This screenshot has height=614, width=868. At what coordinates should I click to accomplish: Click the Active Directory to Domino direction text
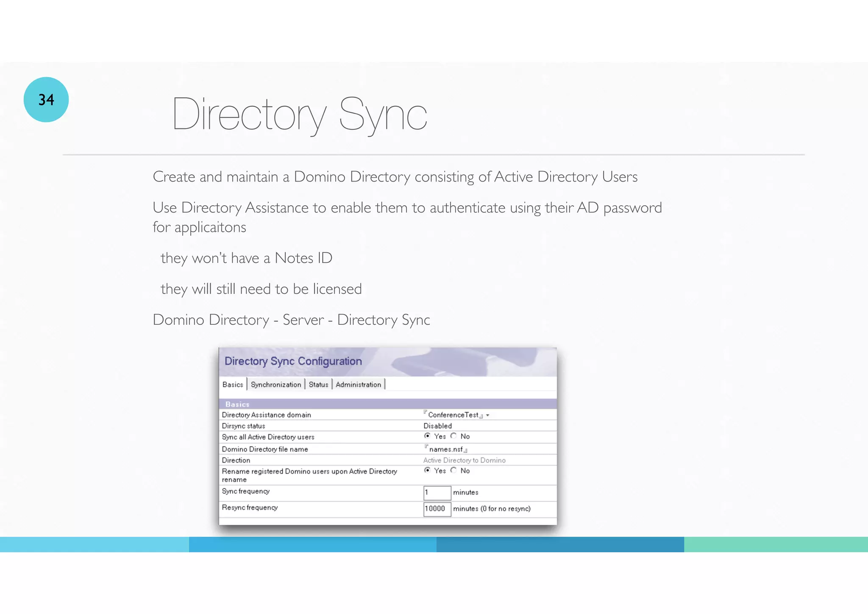464,460
